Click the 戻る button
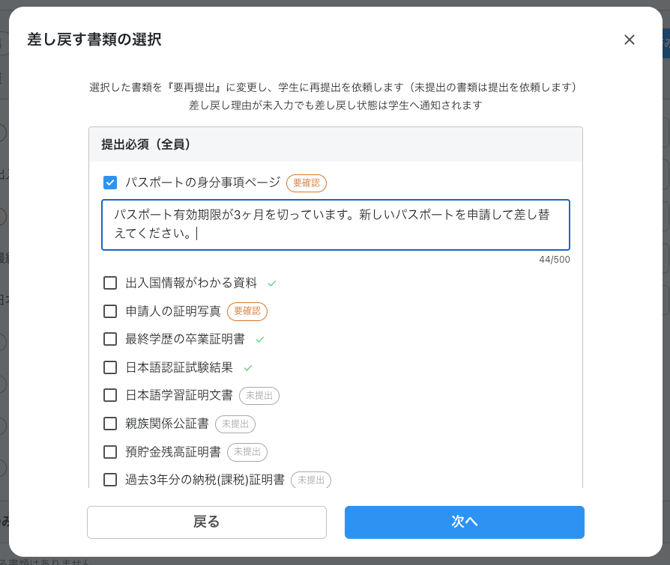Screen dimensions: 670x565 (207, 522)
